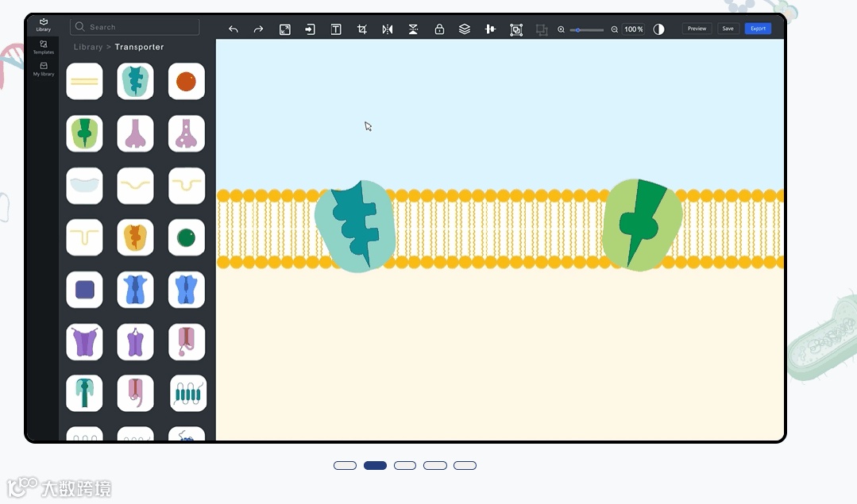The height and width of the screenshot is (504, 857).
Task: Select the pink hook channel thumbnail
Action: pos(136,393)
